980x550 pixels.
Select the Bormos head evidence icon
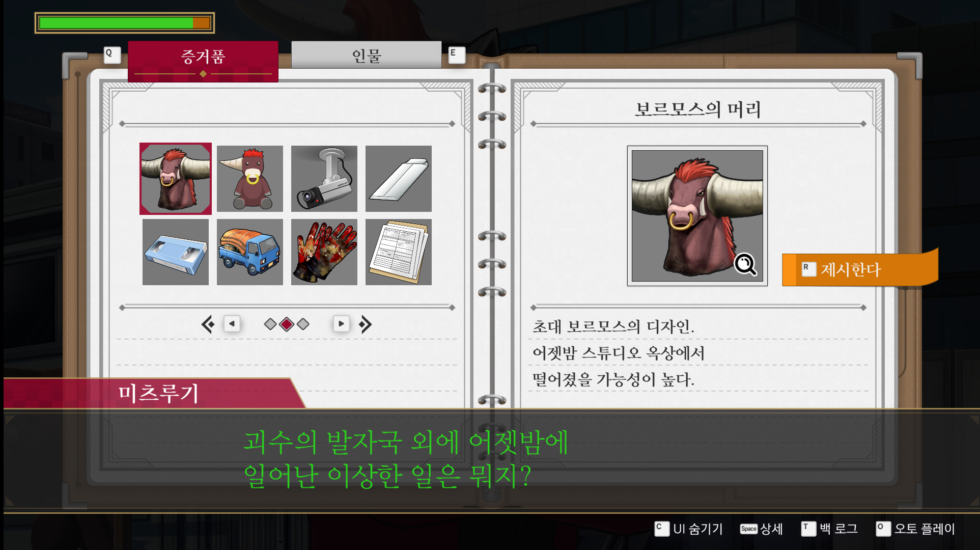pos(176,179)
